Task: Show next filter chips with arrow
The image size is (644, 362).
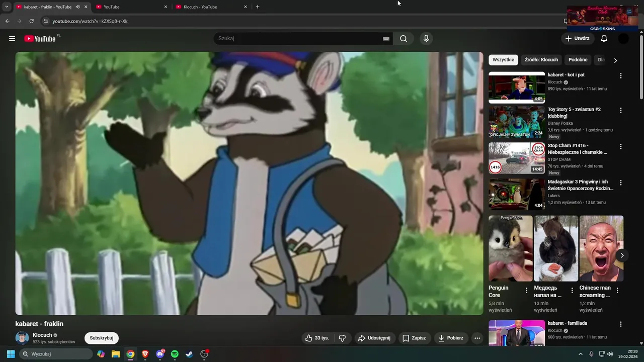Action: pos(615,60)
